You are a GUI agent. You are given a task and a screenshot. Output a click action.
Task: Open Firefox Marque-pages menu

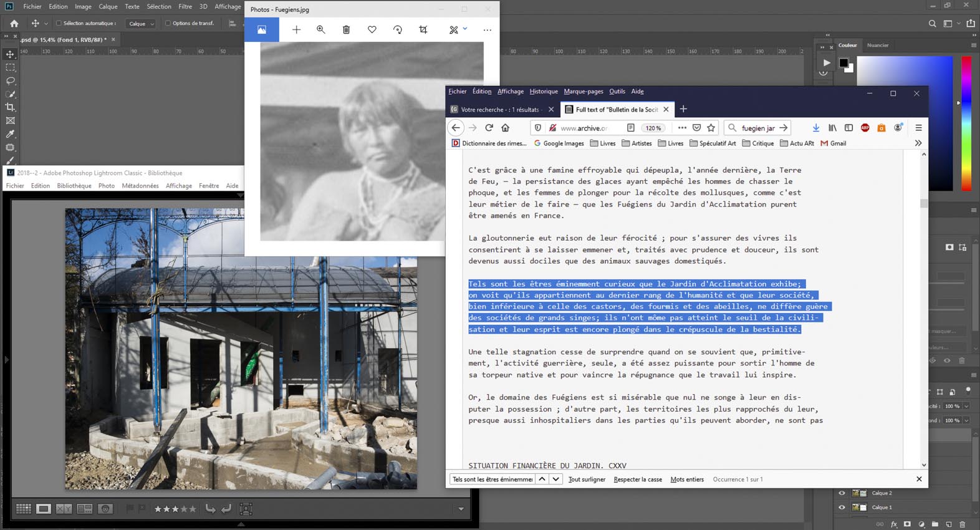click(x=584, y=92)
